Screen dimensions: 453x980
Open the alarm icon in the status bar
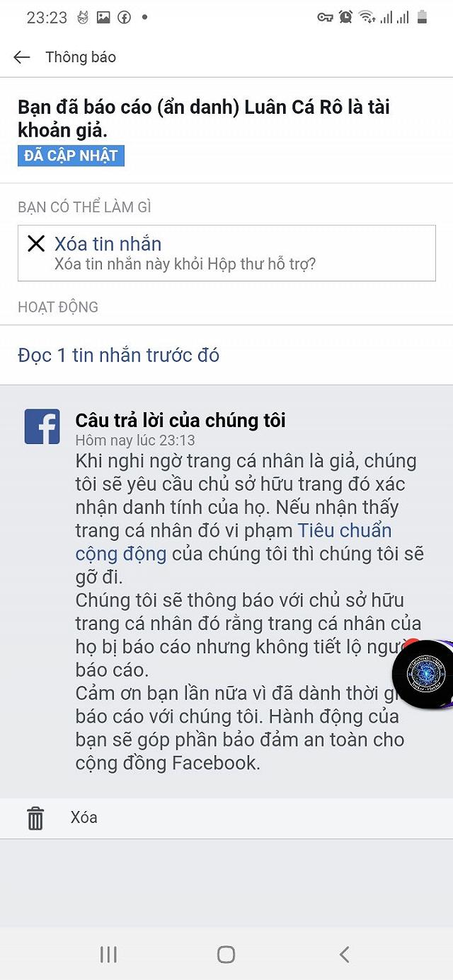coord(345,17)
